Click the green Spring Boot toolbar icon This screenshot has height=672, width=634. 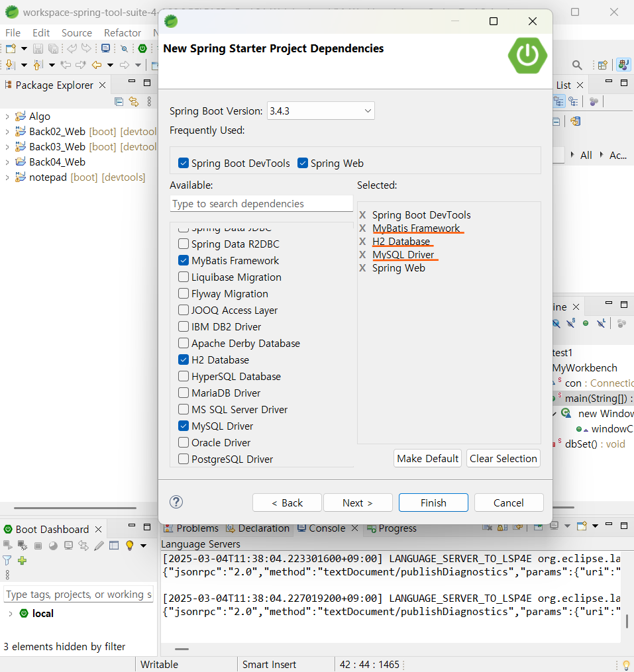(x=142, y=48)
